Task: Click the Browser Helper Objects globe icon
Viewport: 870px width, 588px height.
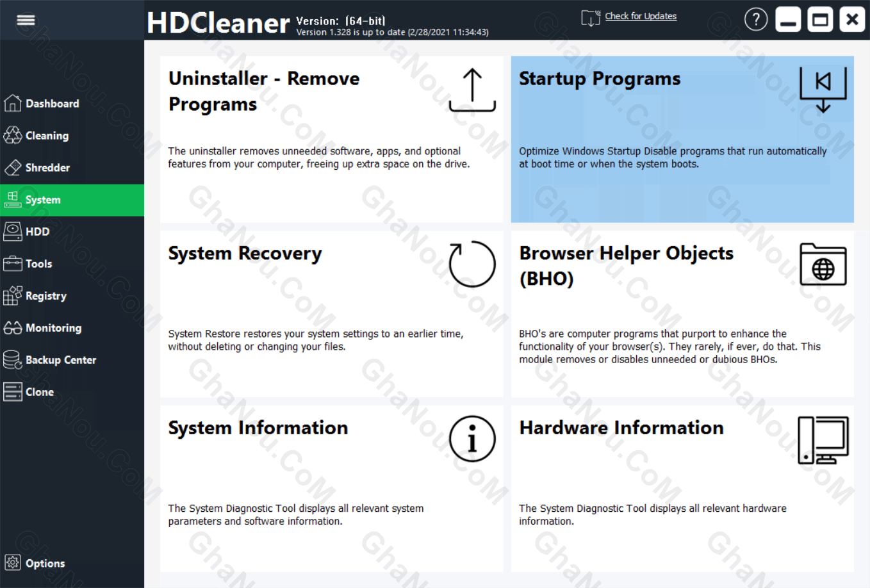Action: coord(823,264)
